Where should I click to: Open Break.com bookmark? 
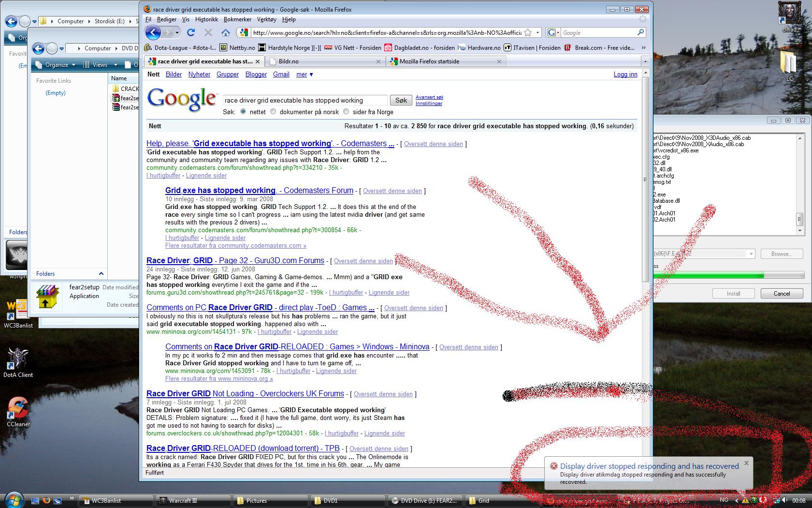click(600, 47)
